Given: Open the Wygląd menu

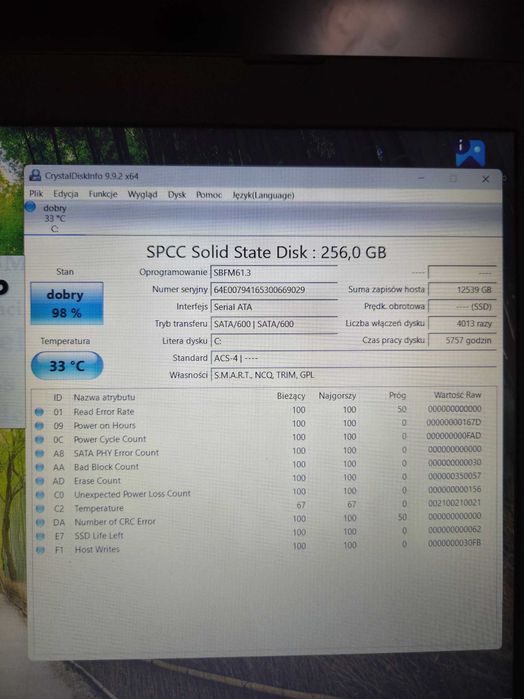Looking at the screenshot, I should tap(142, 194).
